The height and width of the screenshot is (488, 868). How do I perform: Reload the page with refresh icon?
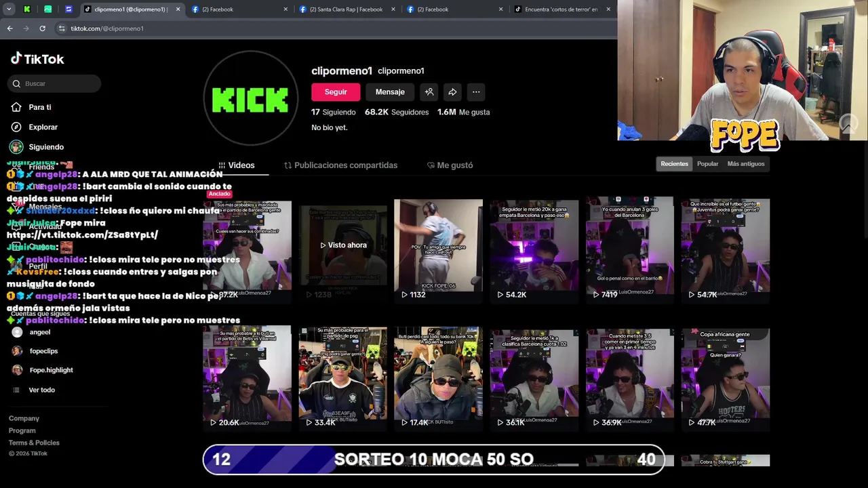(42, 28)
